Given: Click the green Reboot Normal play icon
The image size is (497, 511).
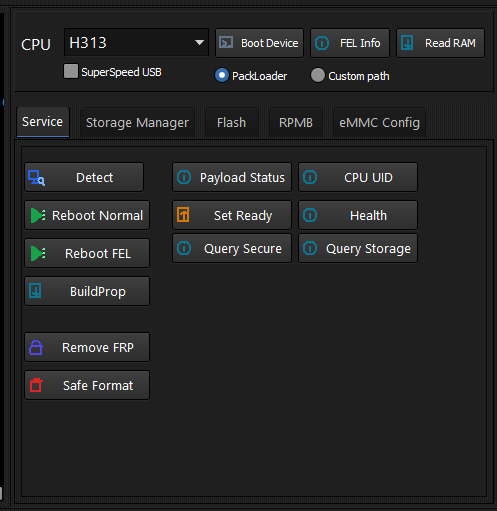Looking at the screenshot, I should 38,215.
